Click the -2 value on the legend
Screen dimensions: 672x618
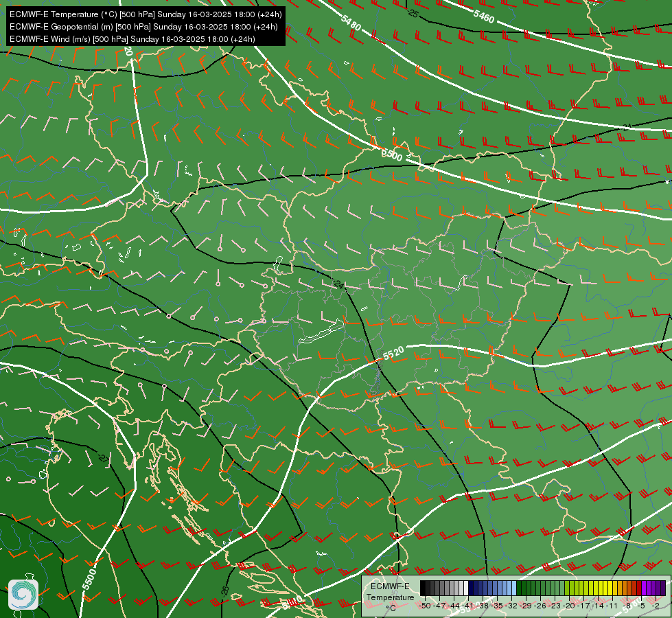656,606
